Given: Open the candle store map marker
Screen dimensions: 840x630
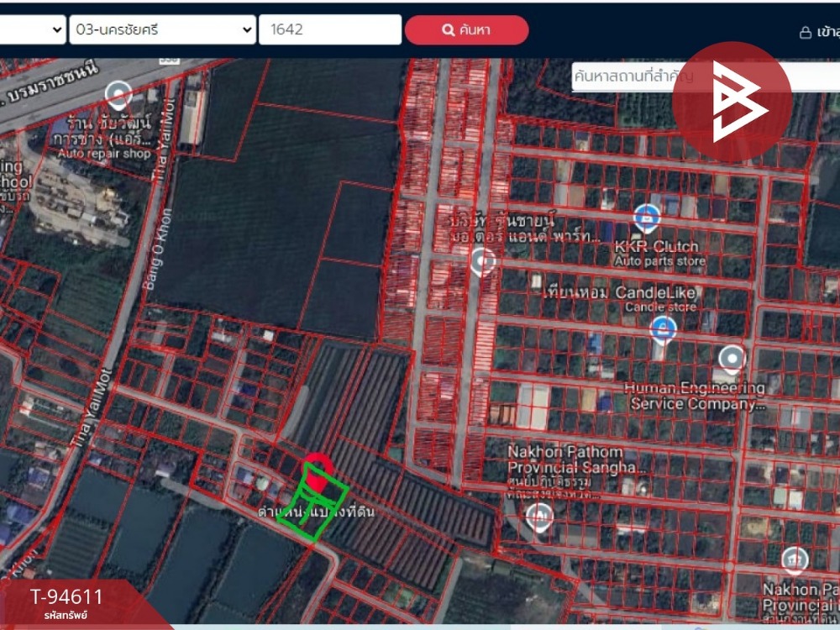Looking at the screenshot, I should 663,330.
